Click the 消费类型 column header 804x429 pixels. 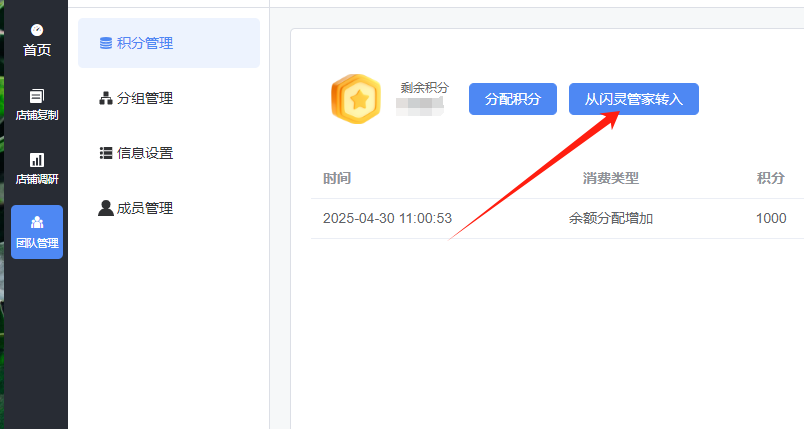611,178
